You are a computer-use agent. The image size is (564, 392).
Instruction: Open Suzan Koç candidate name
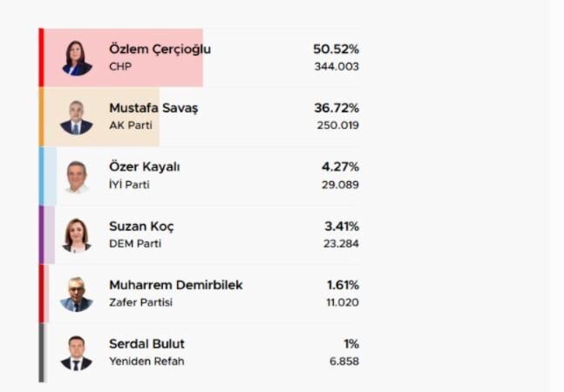141,226
